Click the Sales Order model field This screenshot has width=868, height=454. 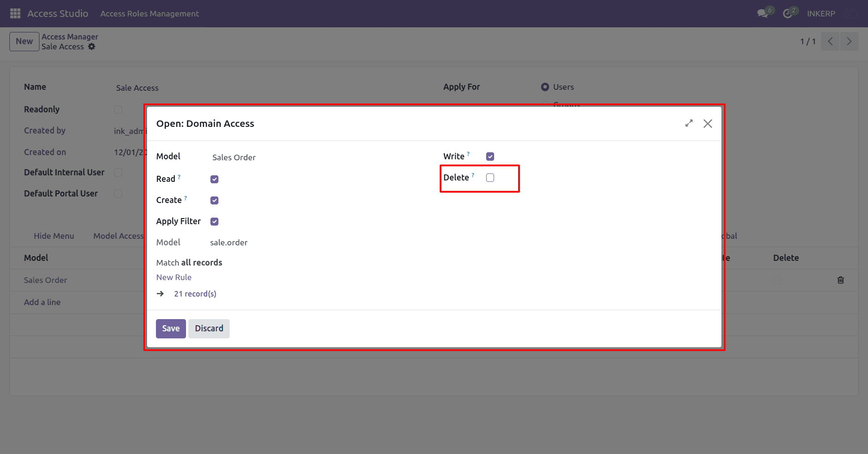pos(234,157)
